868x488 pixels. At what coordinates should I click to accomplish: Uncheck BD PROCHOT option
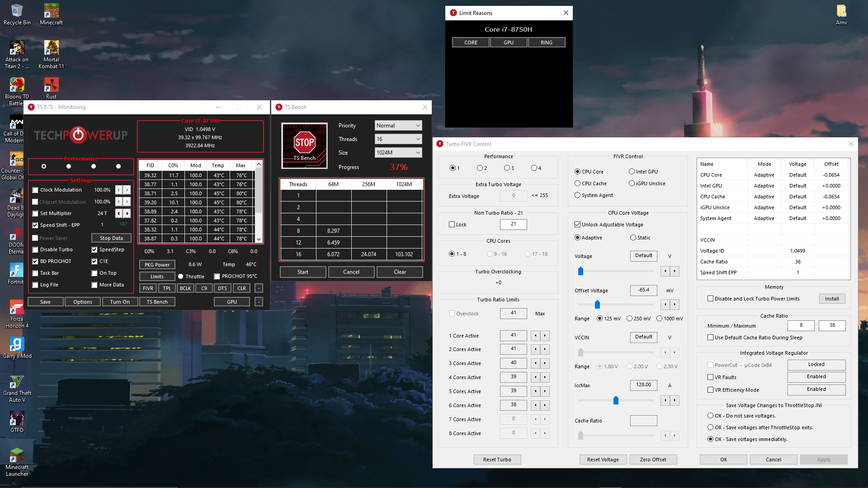point(35,261)
